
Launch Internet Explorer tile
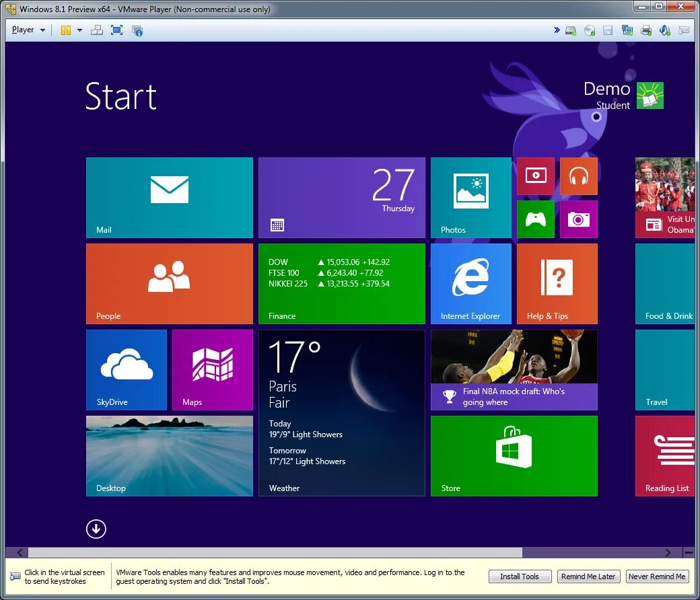[x=471, y=284]
